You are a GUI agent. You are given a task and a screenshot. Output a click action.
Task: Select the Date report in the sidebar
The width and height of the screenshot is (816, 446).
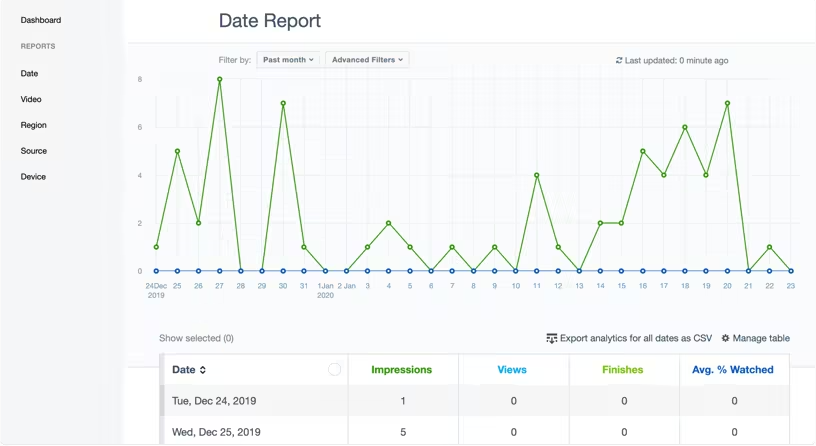pos(29,73)
